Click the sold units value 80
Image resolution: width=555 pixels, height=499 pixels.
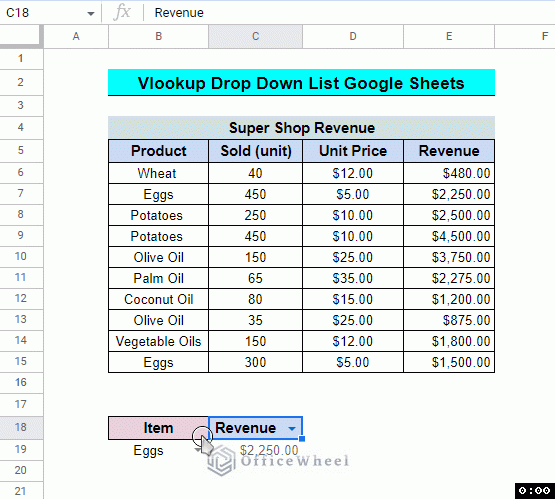[x=255, y=299]
